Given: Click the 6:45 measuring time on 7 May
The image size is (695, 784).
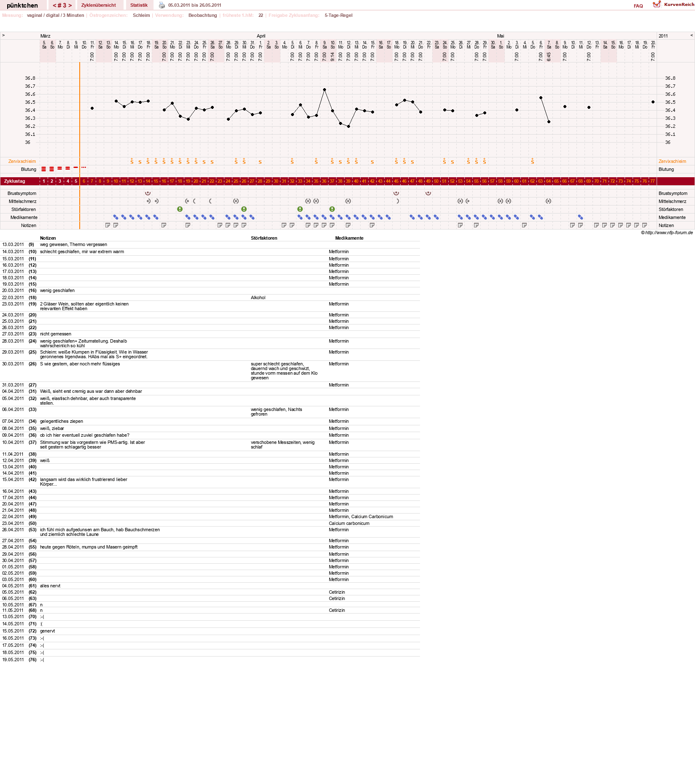Looking at the screenshot, I should coord(549,57).
